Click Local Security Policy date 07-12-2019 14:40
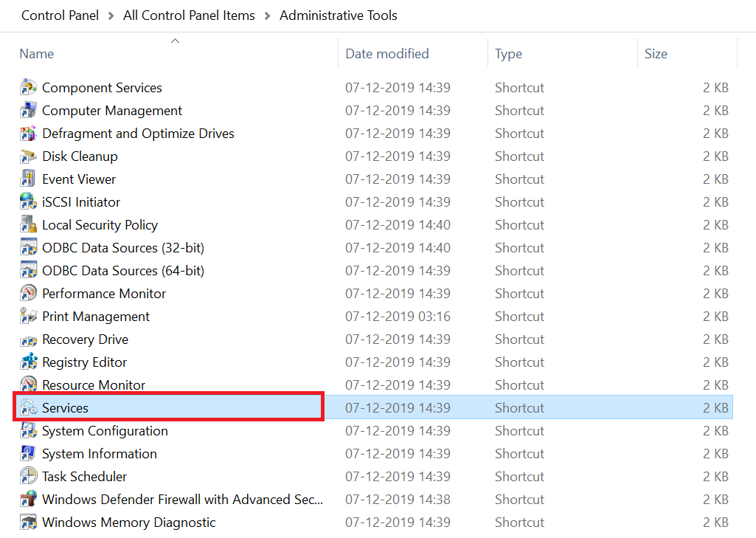 tap(398, 225)
